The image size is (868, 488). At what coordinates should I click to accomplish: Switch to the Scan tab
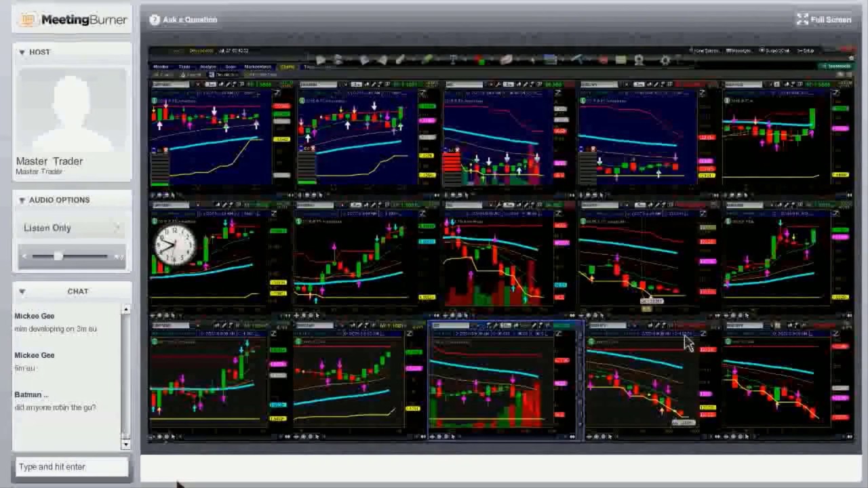pos(231,66)
